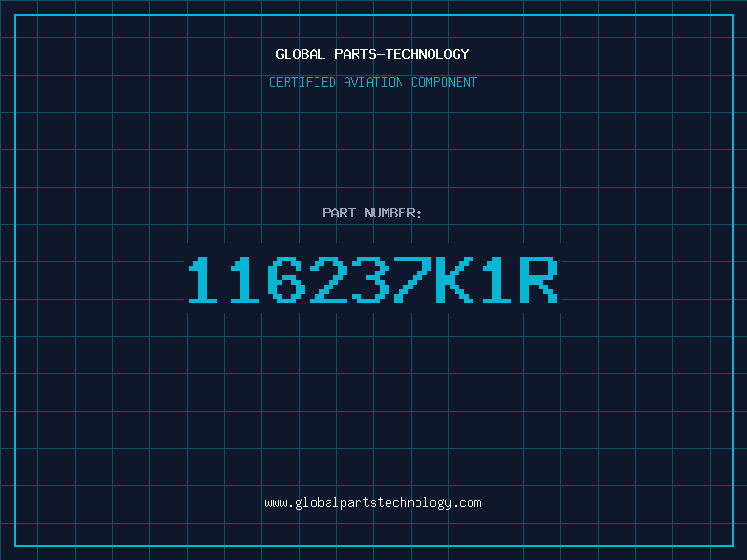747x560 pixels.
Task: Click the PART NUMBER: label
Action: (x=373, y=213)
